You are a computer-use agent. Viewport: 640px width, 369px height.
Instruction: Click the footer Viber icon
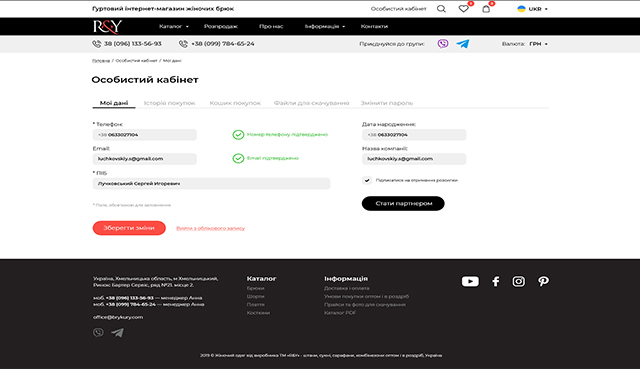pos(98,333)
